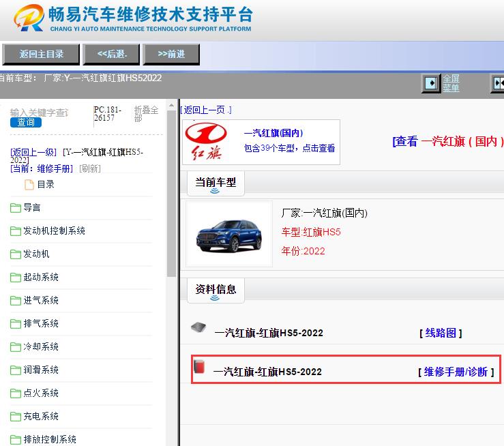Expand the 起动系统 folder
Viewport: 504px width, 446px height.
click(x=41, y=277)
